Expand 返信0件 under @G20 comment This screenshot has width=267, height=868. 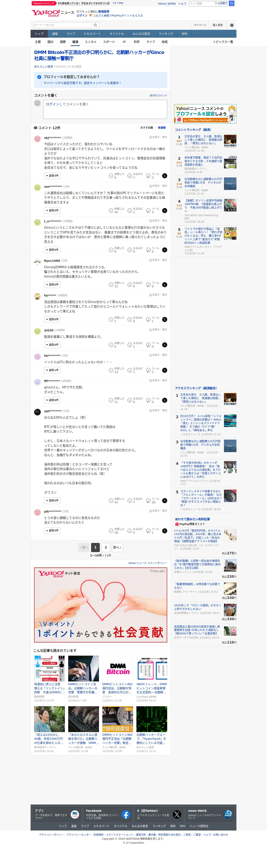point(52,345)
